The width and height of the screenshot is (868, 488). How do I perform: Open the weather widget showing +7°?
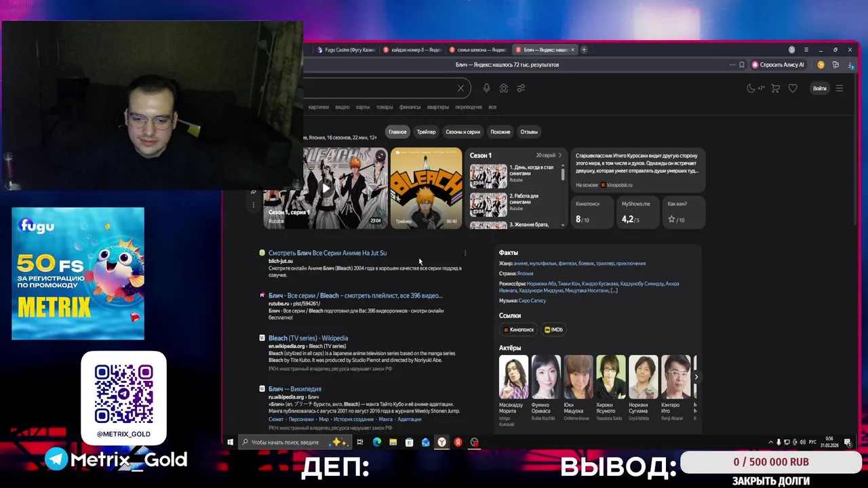755,88
